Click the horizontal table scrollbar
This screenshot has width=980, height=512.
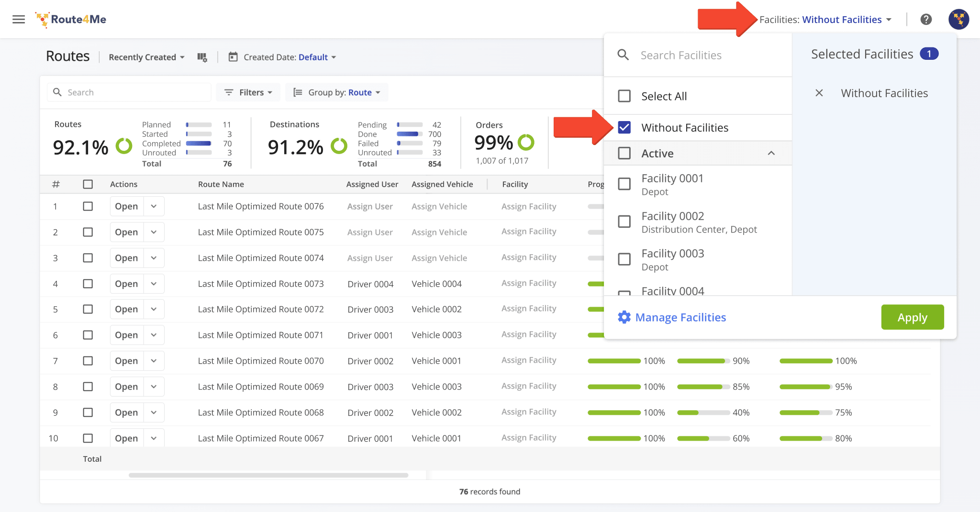point(268,475)
